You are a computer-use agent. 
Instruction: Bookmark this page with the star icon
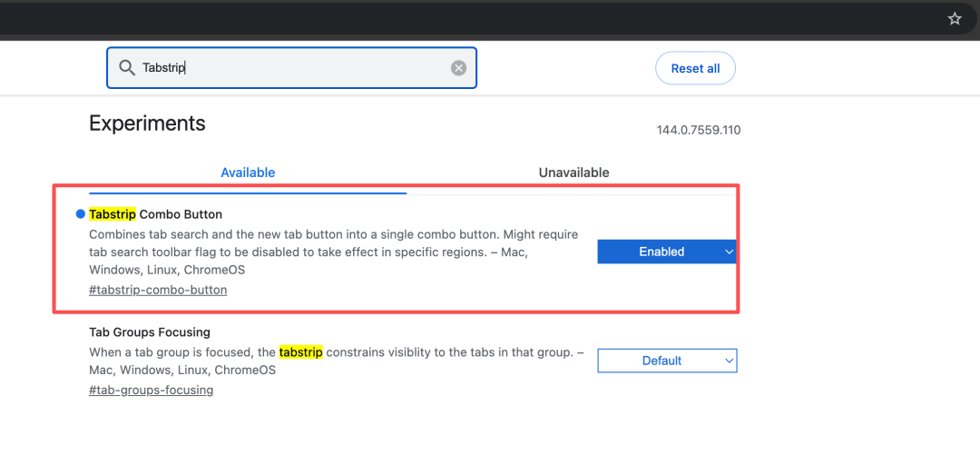click(x=955, y=18)
